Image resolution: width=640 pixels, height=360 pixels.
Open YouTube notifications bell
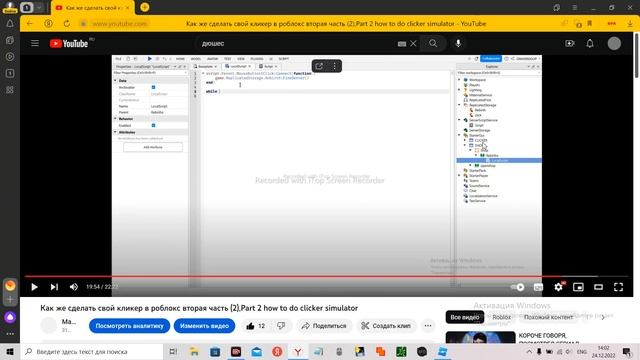(x=590, y=43)
